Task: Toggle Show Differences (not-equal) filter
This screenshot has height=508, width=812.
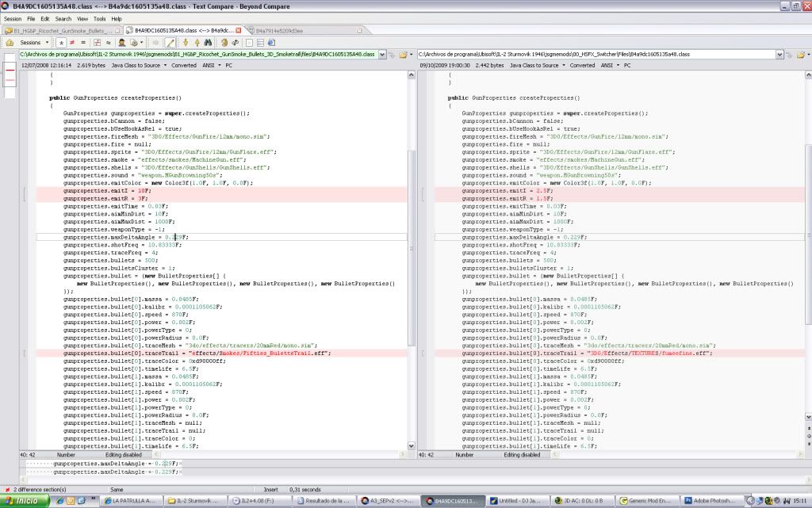Action: click(x=72, y=43)
